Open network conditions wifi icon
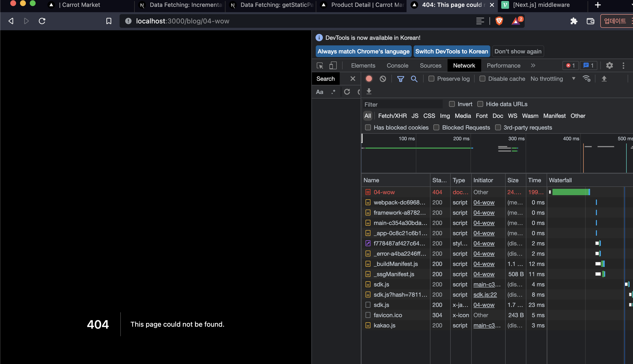The width and height of the screenshot is (633, 364). point(586,79)
